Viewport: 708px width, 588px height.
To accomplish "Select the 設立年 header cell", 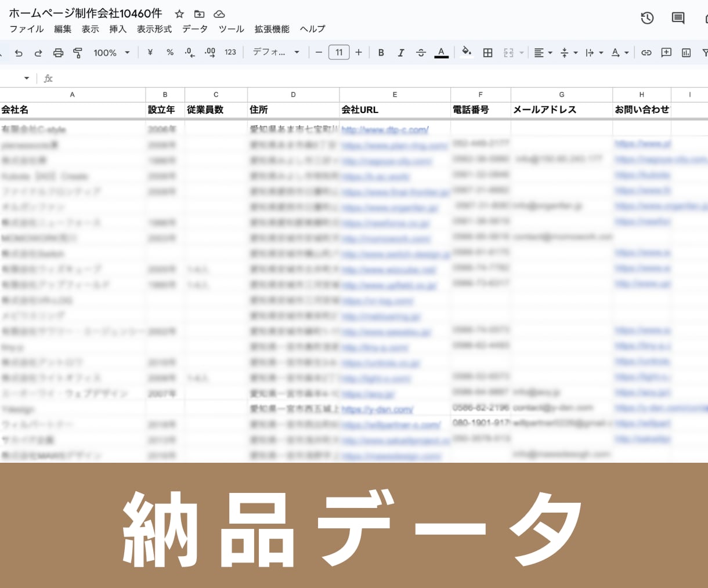I will tap(165, 110).
